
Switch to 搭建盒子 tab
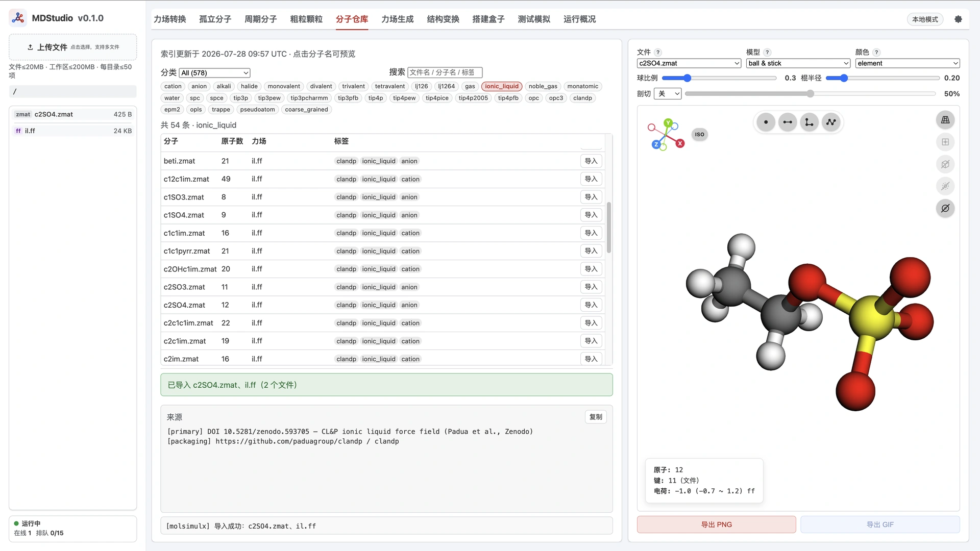click(488, 19)
